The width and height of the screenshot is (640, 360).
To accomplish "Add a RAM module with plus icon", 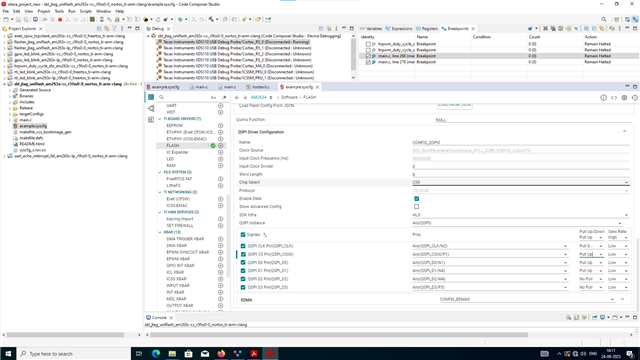I will tap(220, 166).
